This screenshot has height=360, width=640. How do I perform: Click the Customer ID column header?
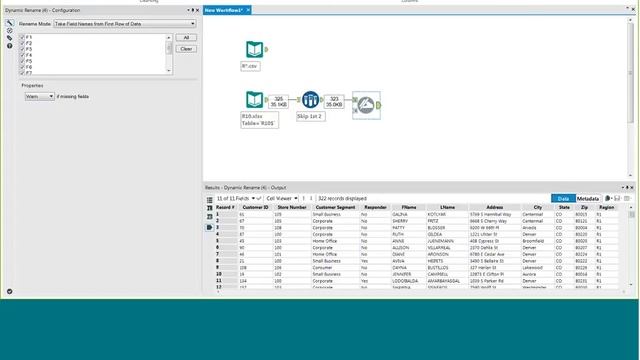(256, 207)
